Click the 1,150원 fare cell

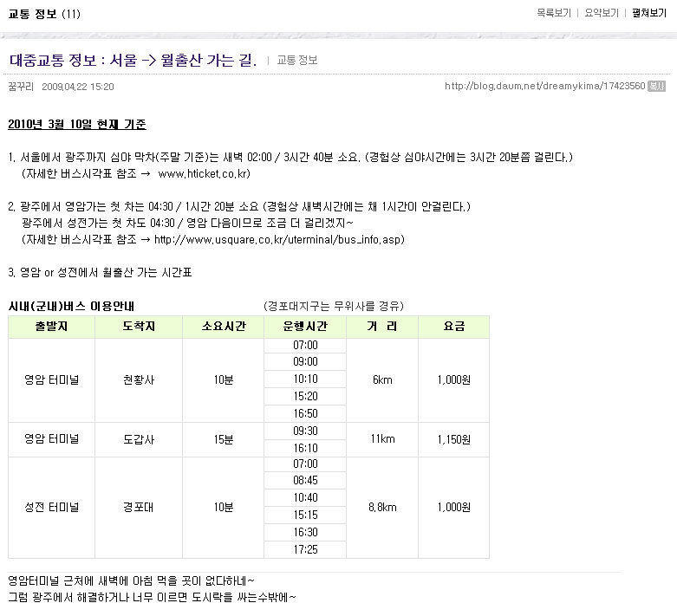(x=453, y=439)
